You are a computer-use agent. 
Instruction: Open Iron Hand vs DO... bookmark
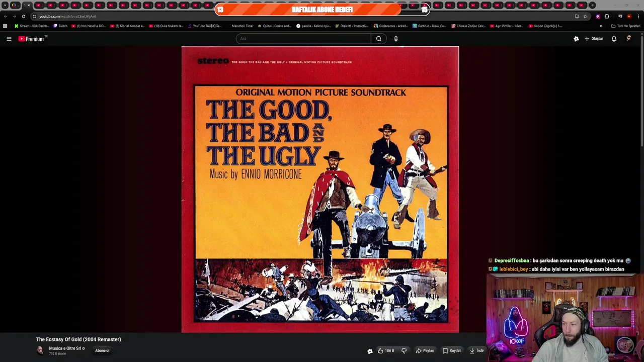(88, 26)
